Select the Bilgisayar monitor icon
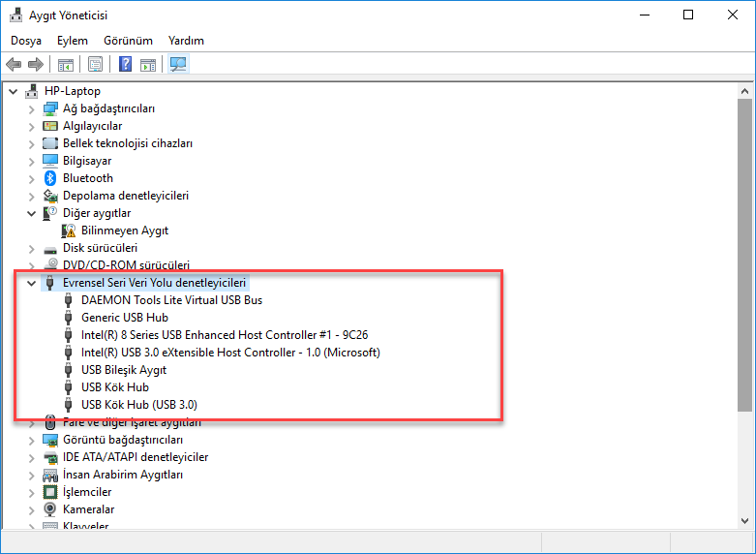This screenshot has height=554, width=756. 50,161
